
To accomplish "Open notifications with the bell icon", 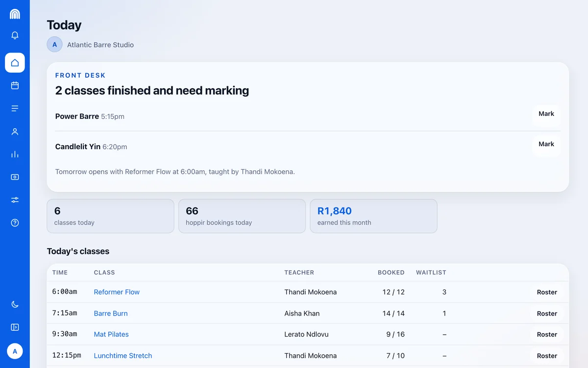I will click(x=15, y=35).
